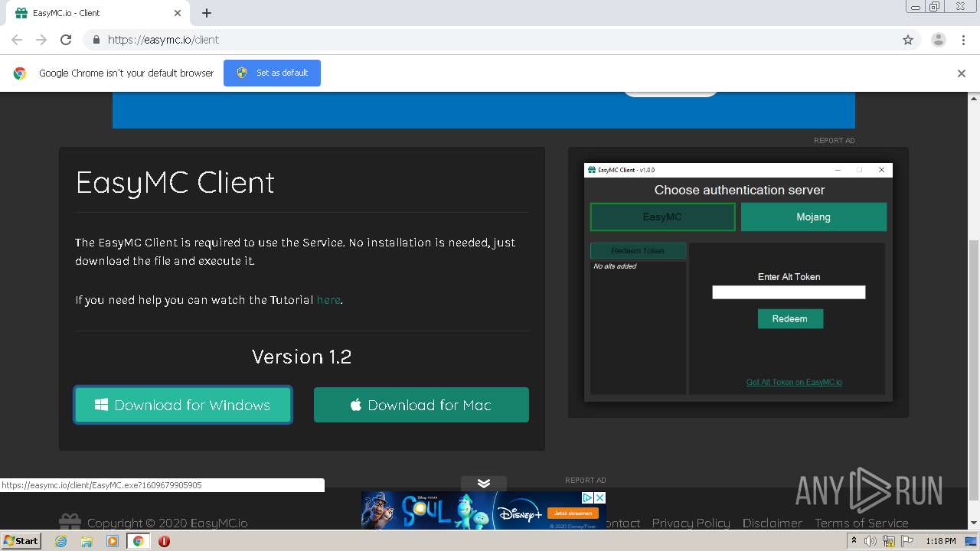Click the Copyright © 2020 EasyMC.io text
Screen dimensions: 980x551
coord(167,523)
